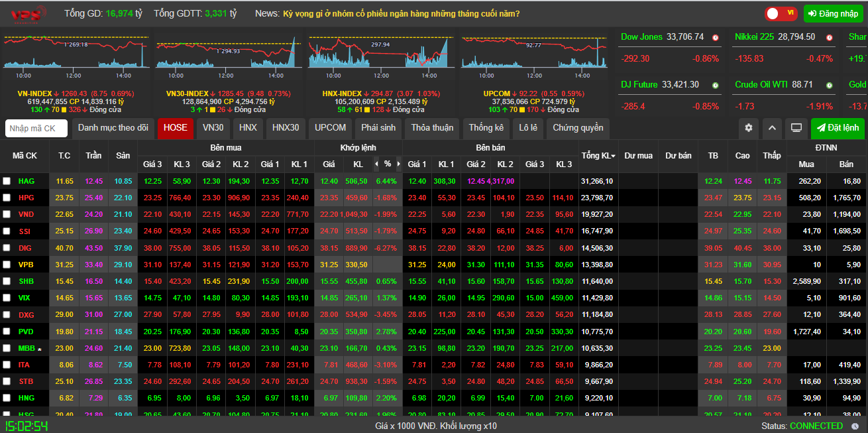Open the Phái sinh tab
Viewport: 868px width, 433px height.
coord(378,128)
